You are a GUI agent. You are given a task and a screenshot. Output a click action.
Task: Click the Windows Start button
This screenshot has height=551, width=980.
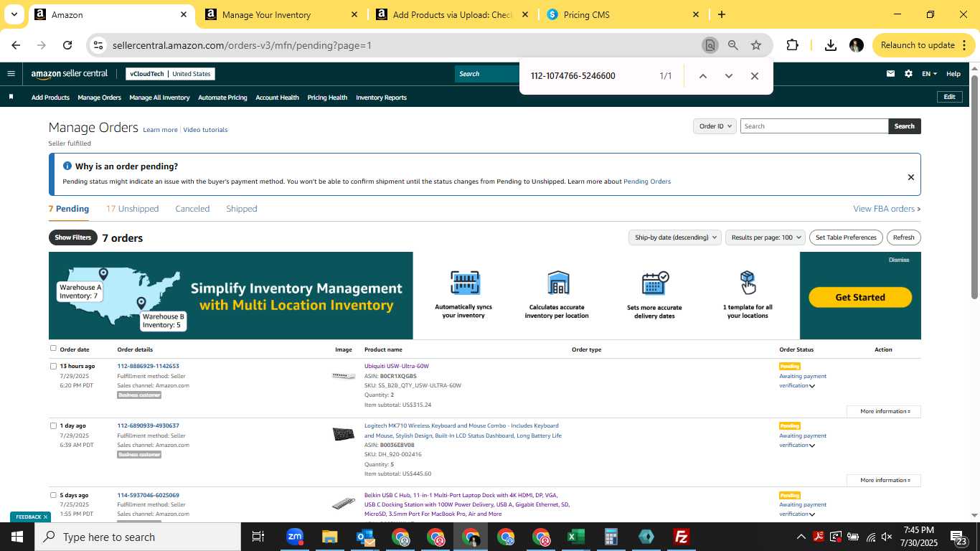tap(17, 537)
